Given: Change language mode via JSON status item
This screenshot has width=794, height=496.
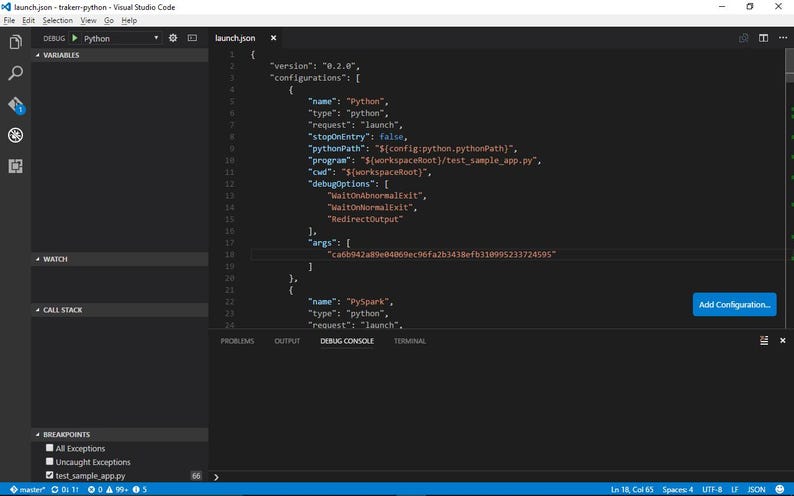Looking at the screenshot, I should (757, 489).
